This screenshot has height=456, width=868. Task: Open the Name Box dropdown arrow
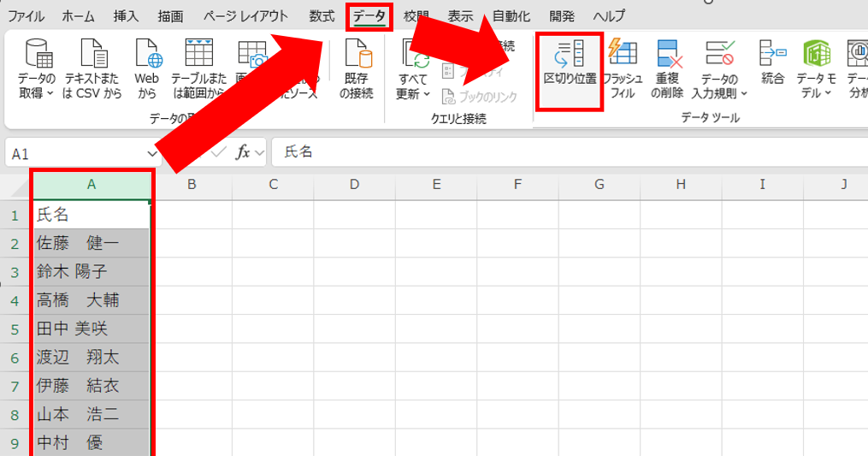152,153
